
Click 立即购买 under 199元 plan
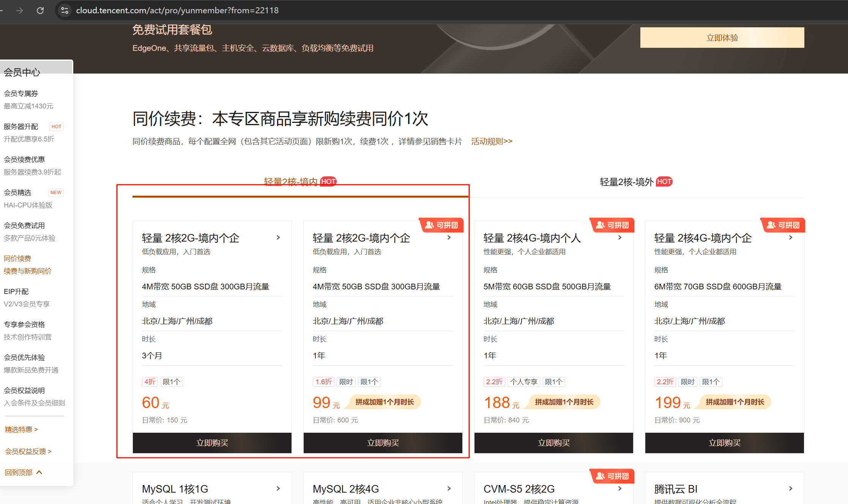pyautogui.click(x=725, y=443)
